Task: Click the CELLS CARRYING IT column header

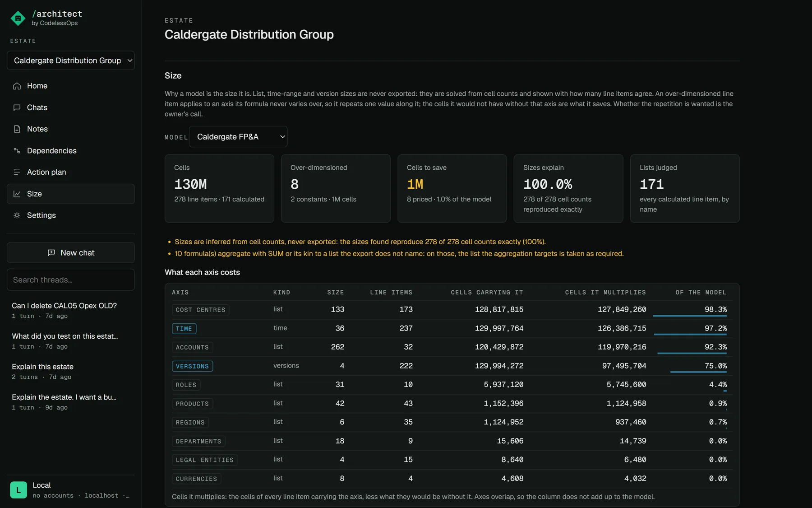Action: click(487, 293)
